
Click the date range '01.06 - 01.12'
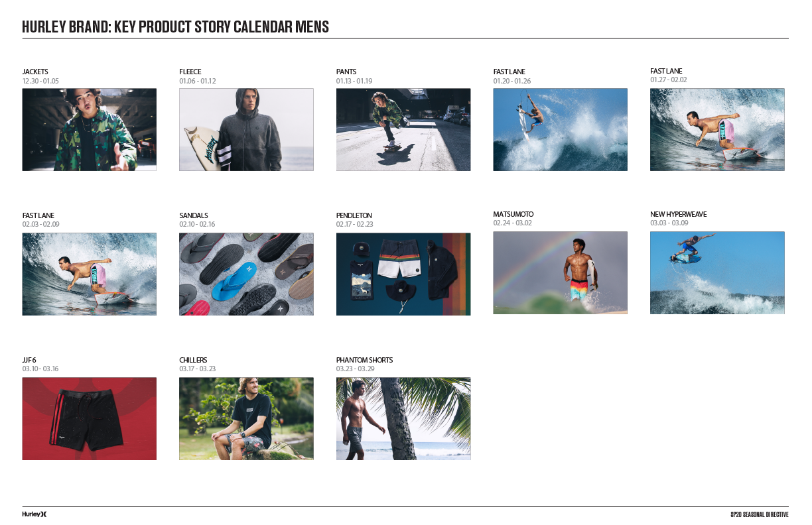(x=198, y=81)
